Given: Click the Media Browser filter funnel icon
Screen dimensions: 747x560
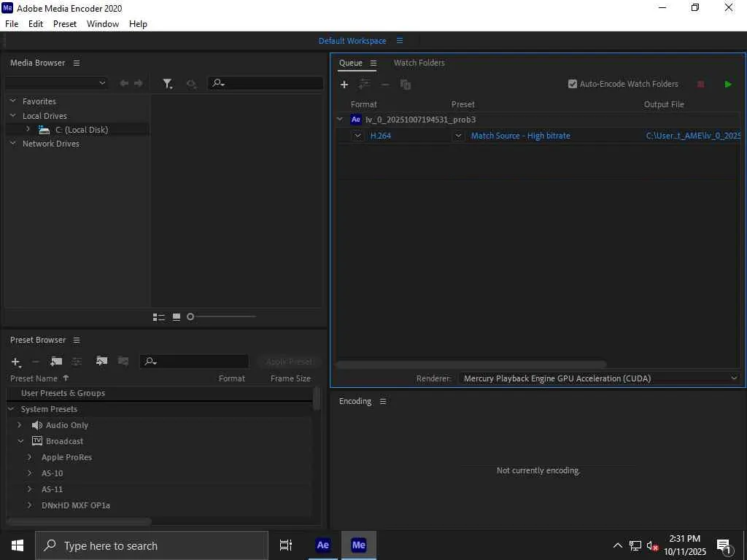Looking at the screenshot, I should (x=167, y=84).
